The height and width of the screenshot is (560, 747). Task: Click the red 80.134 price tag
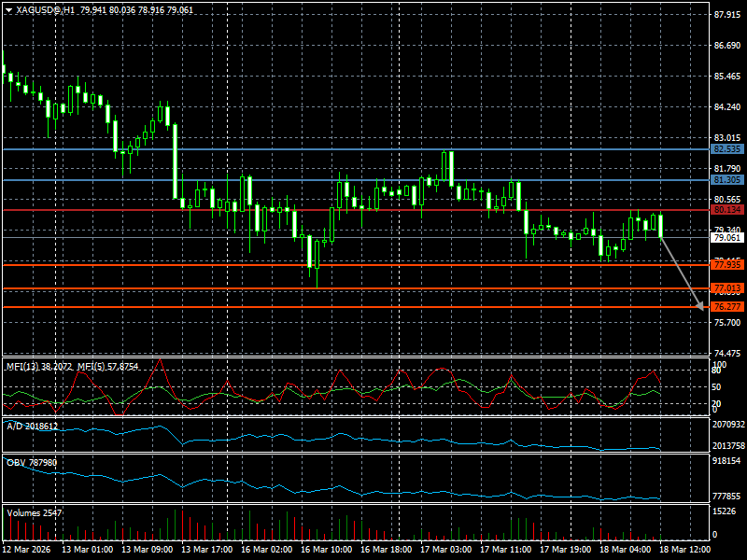pos(726,210)
